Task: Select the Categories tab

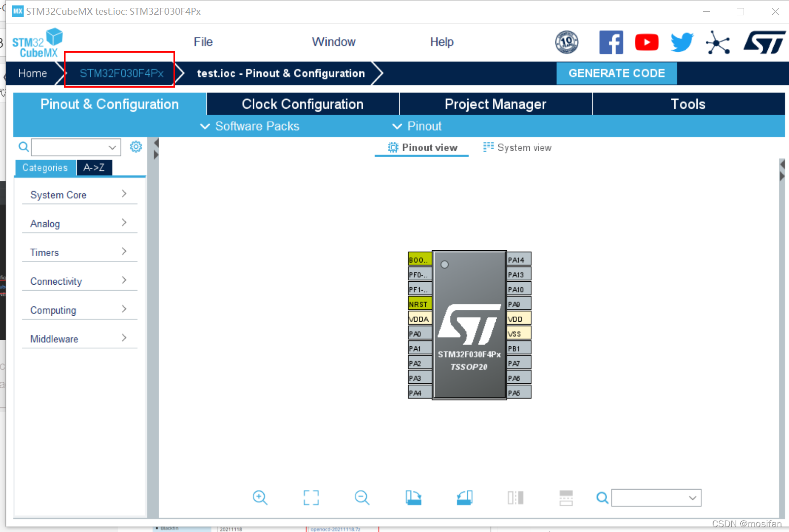Action: (45, 167)
